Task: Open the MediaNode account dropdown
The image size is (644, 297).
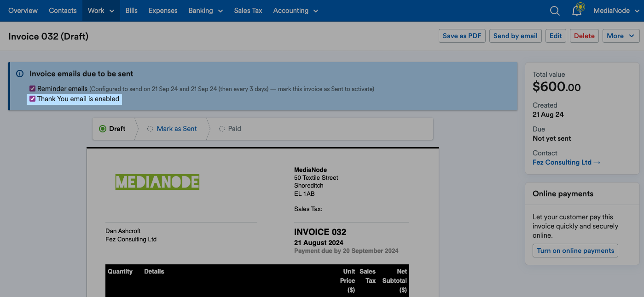Action: click(x=616, y=11)
